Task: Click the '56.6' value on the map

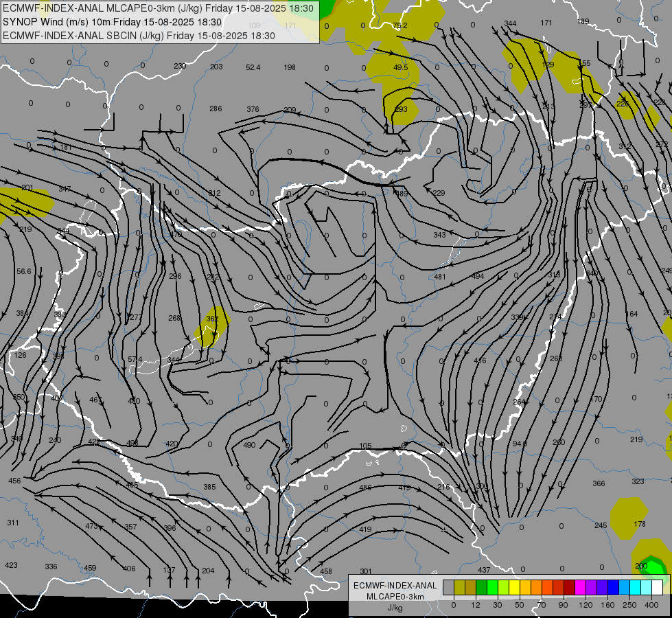Action: coord(24,271)
